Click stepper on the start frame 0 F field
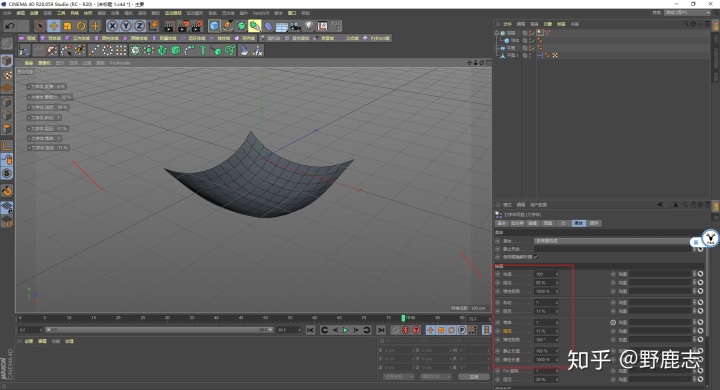Viewport: 720px width, 390px height. (41, 330)
